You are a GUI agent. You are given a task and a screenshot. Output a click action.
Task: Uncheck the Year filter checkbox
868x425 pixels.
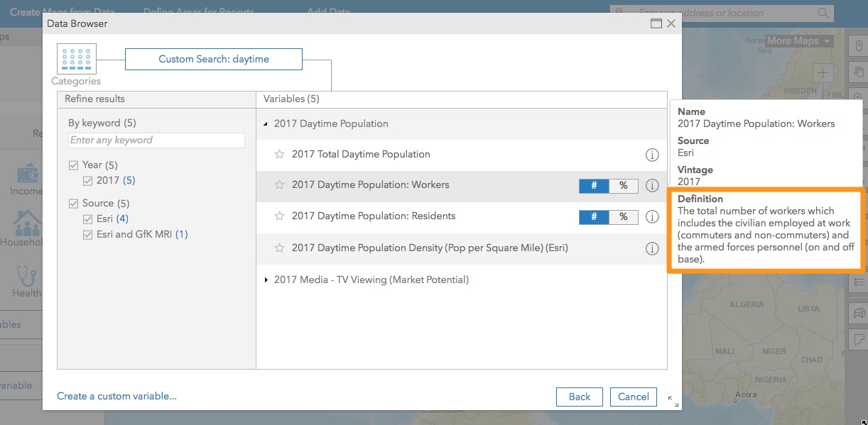pyautogui.click(x=73, y=165)
